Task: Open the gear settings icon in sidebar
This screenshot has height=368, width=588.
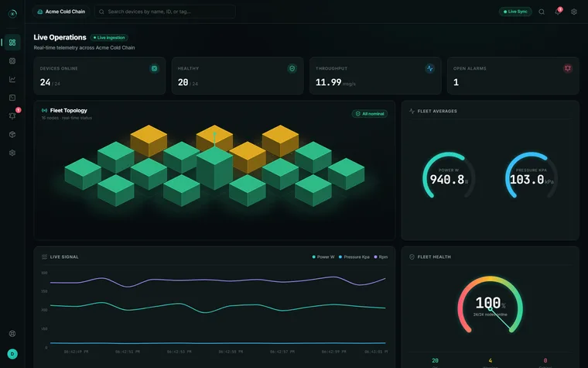Action: point(12,153)
